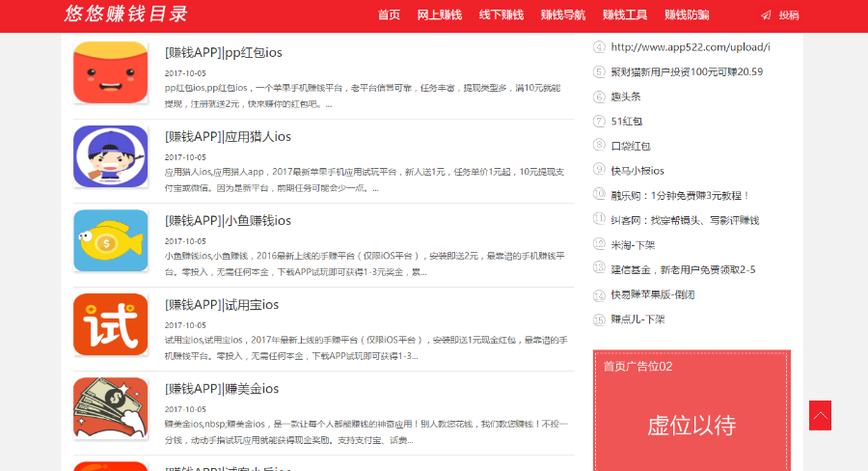Open article title [赚钱APP]|试用宝ios
The height and width of the screenshot is (471, 868).
point(222,305)
